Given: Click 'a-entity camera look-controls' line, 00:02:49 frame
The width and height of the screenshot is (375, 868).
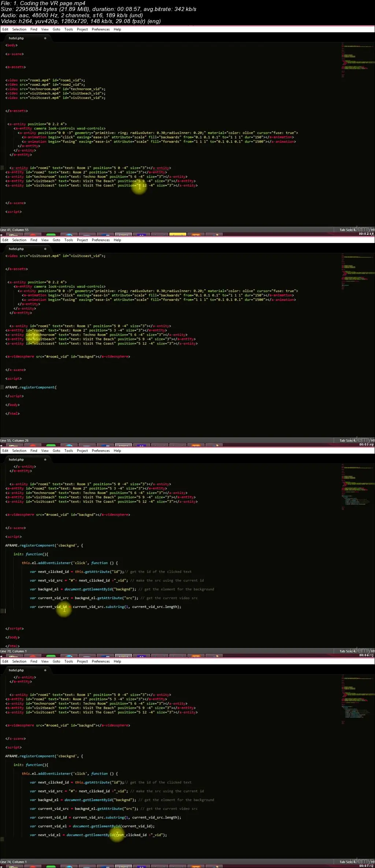Looking at the screenshot, I should click(60, 129).
